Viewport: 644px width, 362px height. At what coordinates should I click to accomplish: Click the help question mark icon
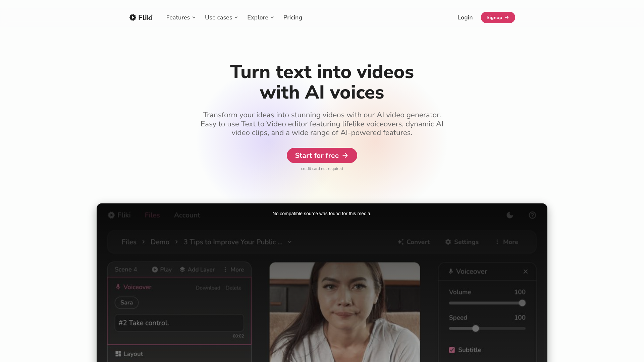tap(533, 215)
